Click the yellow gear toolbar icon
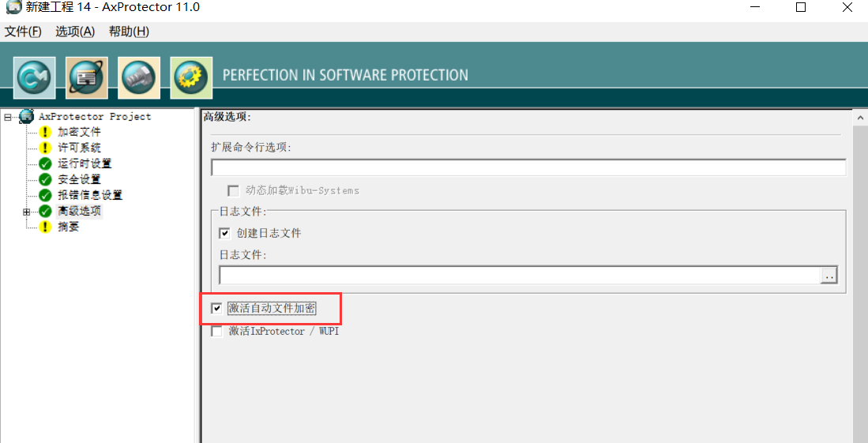868x443 pixels. (x=191, y=77)
